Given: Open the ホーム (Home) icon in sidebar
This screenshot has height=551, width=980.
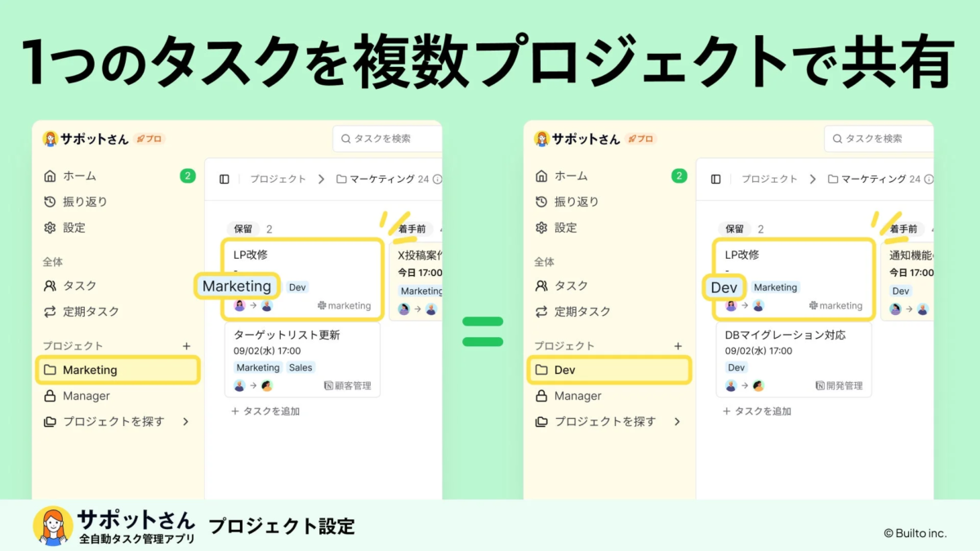Looking at the screenshot, I should [x=50, y=176].
